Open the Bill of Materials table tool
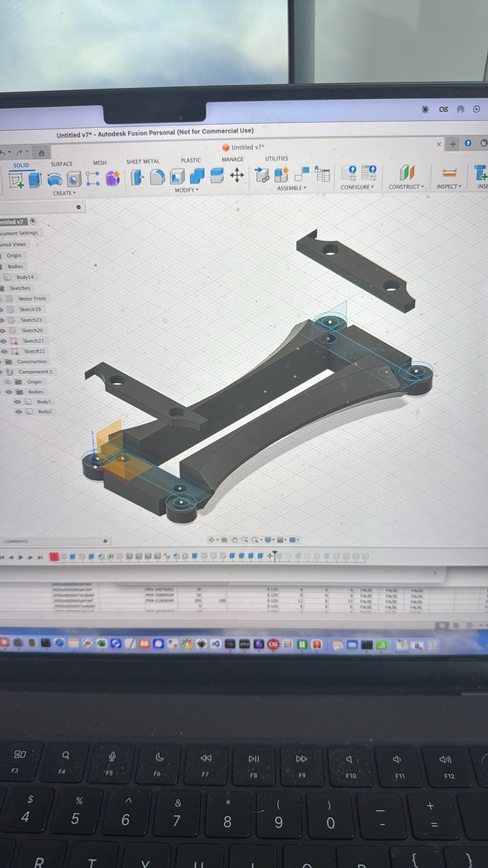 click(323, 174)
